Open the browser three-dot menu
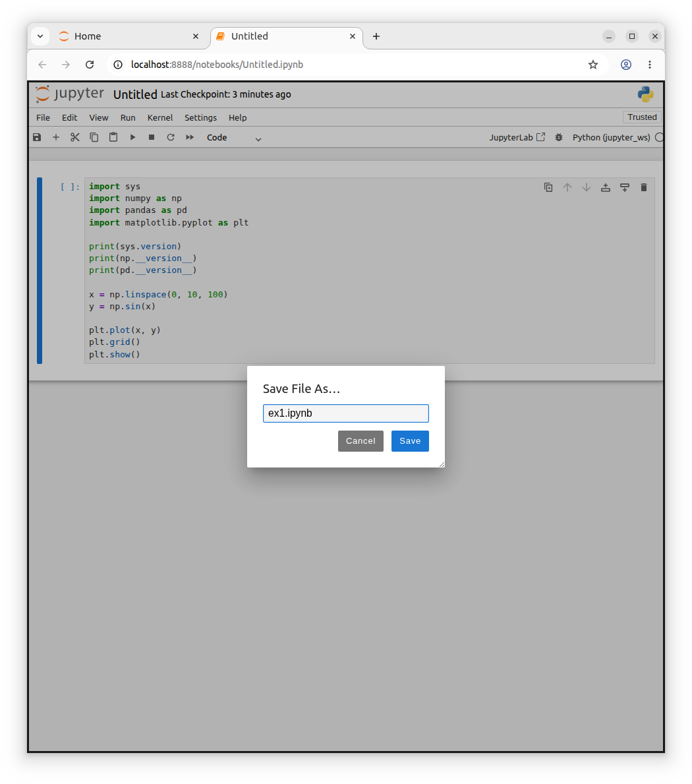692x784 pixels. pos(650,65)
